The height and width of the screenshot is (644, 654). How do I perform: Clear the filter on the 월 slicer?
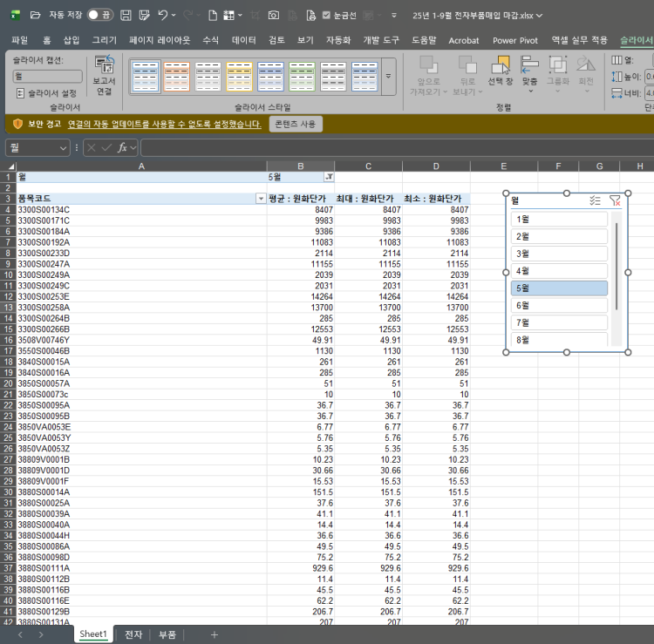pyautogui.click(x=616, y=200)
